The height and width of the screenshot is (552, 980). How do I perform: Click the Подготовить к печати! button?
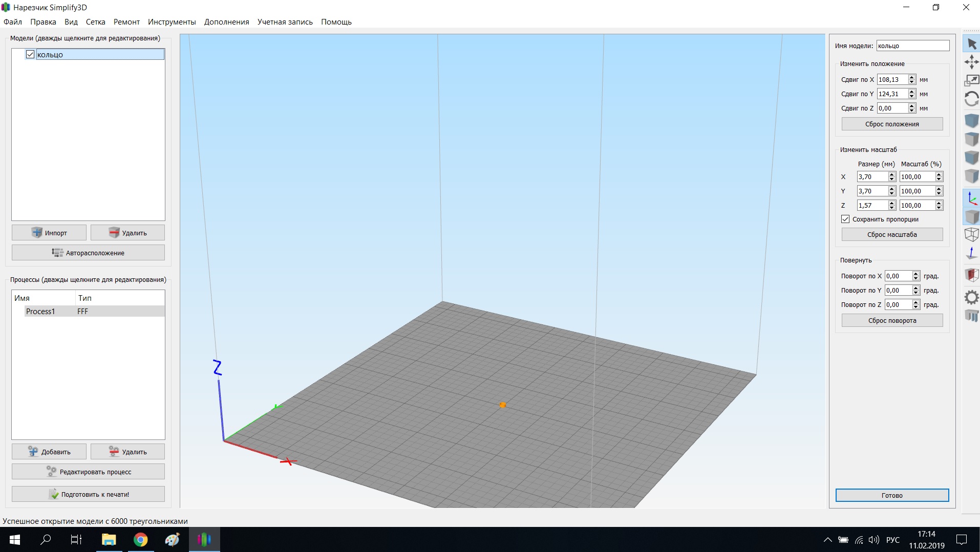pos(88,494)
